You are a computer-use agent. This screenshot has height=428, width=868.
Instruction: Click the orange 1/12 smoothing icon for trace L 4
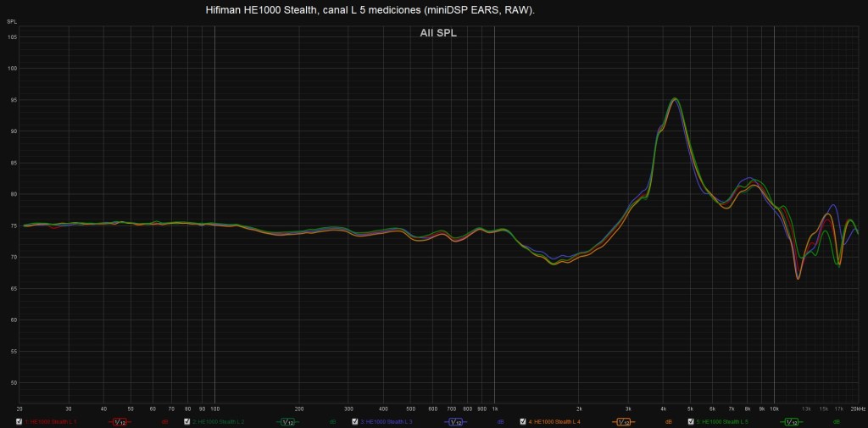623,421
